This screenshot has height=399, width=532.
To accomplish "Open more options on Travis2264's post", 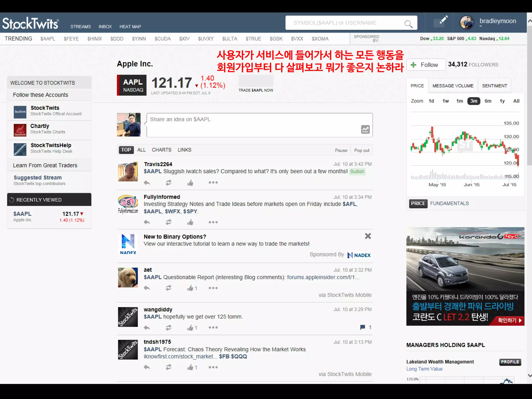I will [x=213, y=183].
